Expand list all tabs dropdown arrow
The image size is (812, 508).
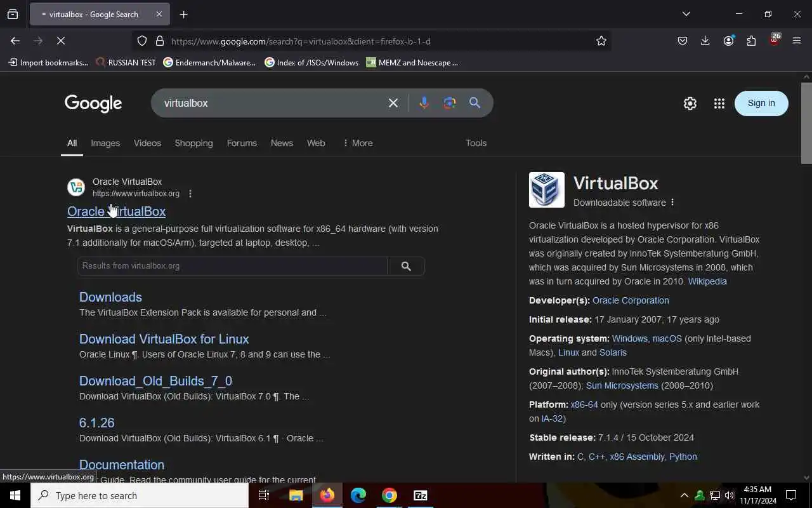pos(686,14)
